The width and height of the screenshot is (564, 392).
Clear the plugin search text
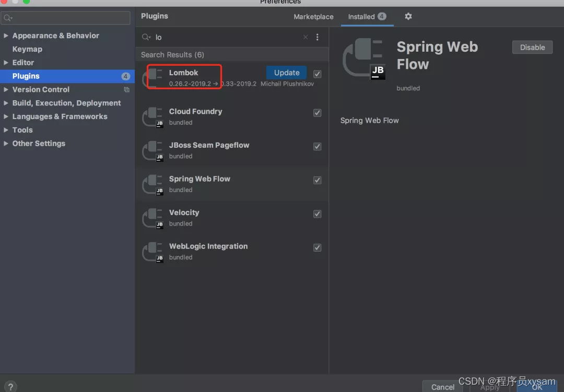tap(305, 37)
